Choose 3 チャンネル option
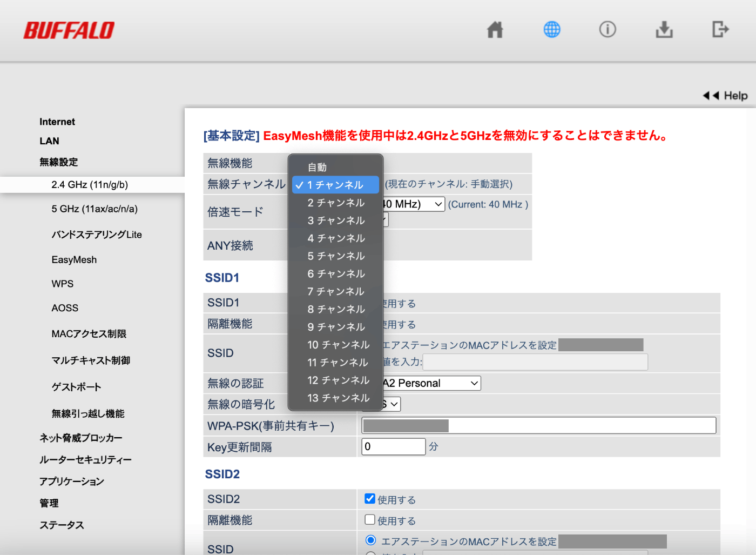This screenshot has width=756, height=555. [335, 220]
